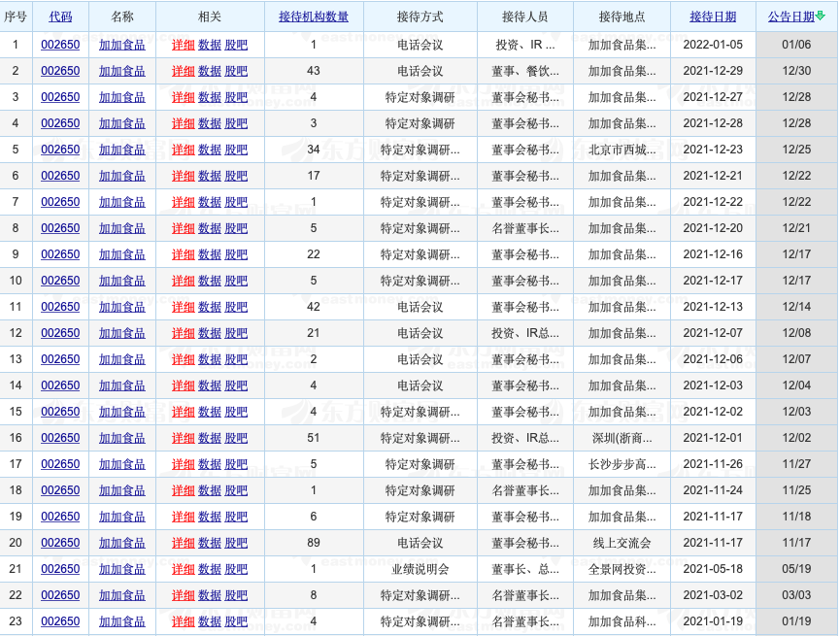Select 北京市西城... location cell
This screenshot has width=840, height=636.
622,150
